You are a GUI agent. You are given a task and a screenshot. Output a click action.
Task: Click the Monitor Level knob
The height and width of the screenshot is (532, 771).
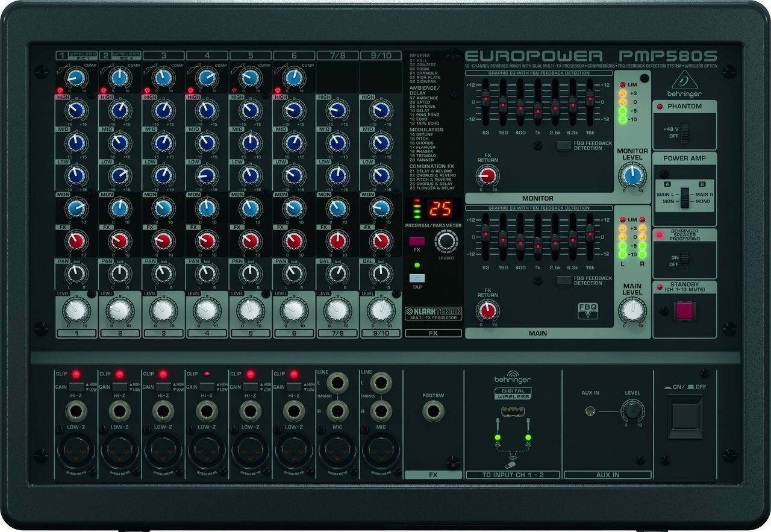click(632, 175)
